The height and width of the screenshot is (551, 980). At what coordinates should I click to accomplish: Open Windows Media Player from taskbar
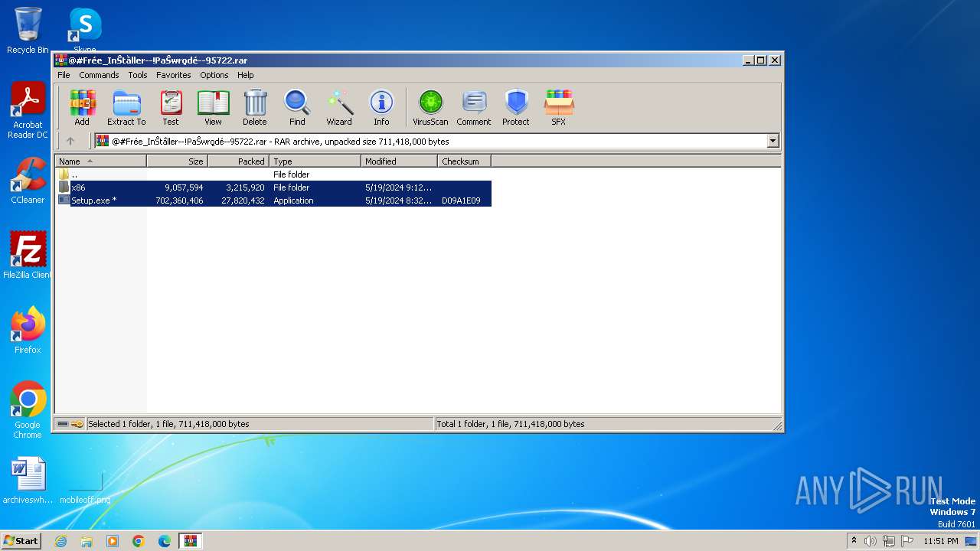(x=113, y=541)
